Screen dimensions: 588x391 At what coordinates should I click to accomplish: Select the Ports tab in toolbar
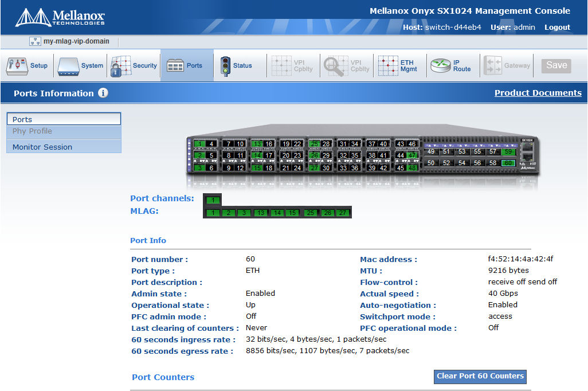click(x=185, y=65)
